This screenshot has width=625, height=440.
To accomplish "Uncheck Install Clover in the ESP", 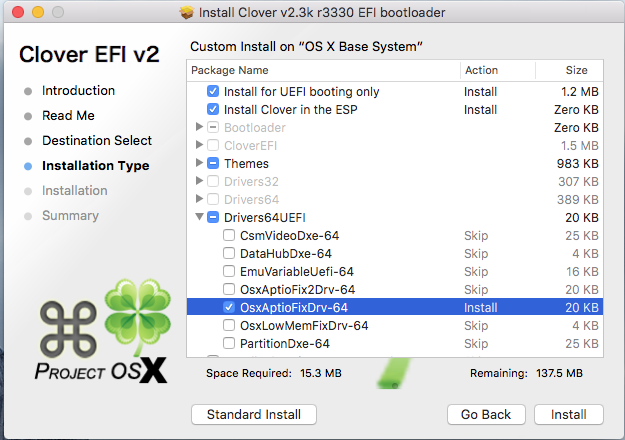I will [x=213, y=109].
